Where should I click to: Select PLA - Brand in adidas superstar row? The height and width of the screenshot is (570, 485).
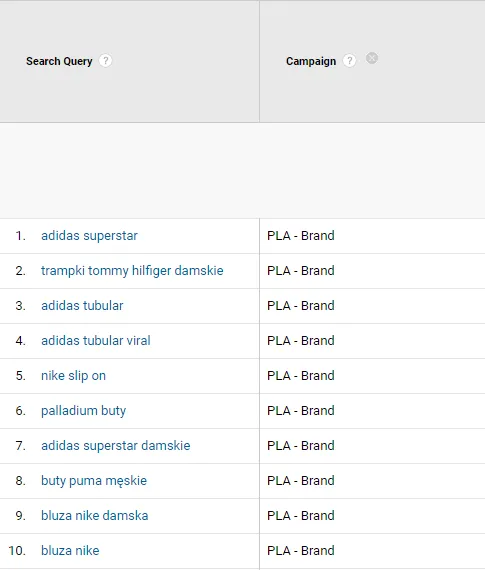click(301, 236)
